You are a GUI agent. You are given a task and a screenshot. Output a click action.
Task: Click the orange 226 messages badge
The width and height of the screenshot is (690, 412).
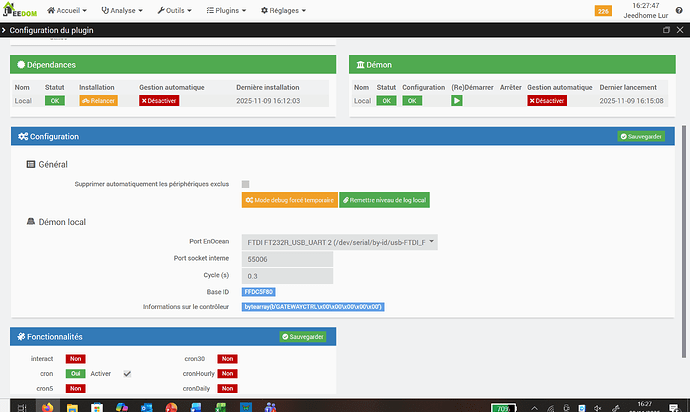[603, 11]
